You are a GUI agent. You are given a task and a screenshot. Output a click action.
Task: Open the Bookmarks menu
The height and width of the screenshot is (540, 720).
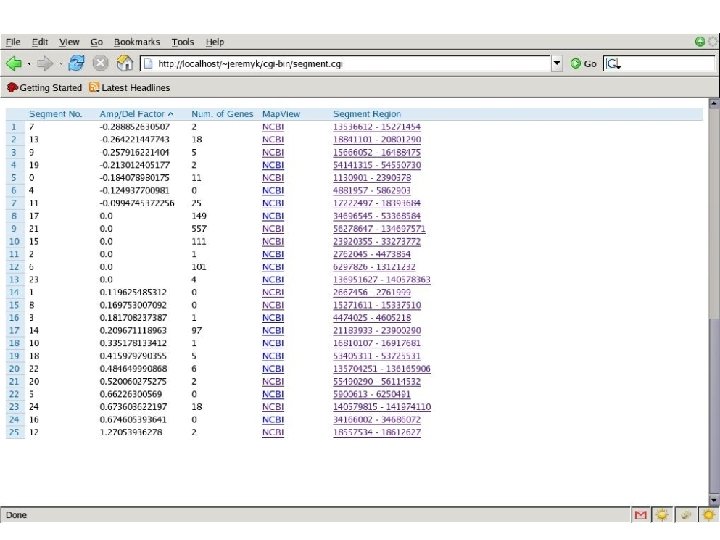[x=137, y=42]
